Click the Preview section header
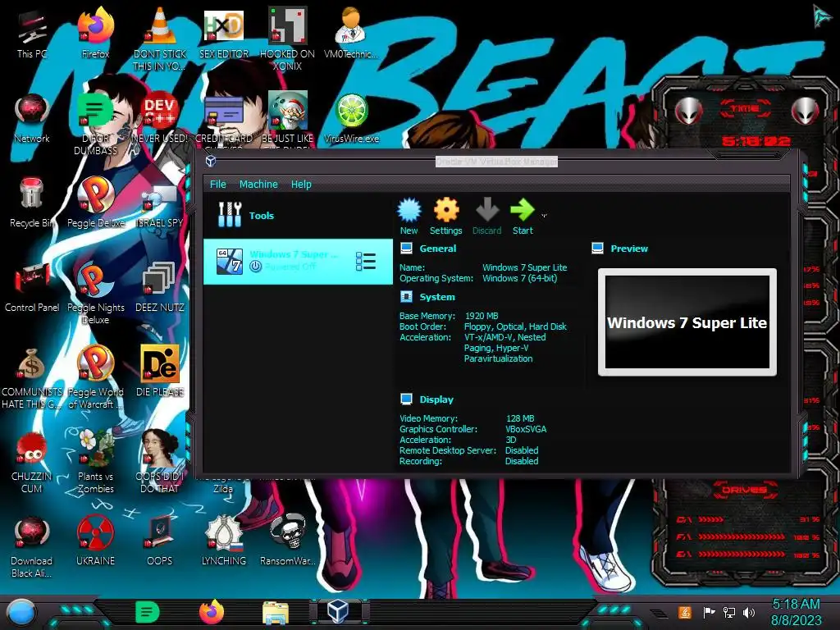Viewport: 840px width, 630px height. coord(629,249)
